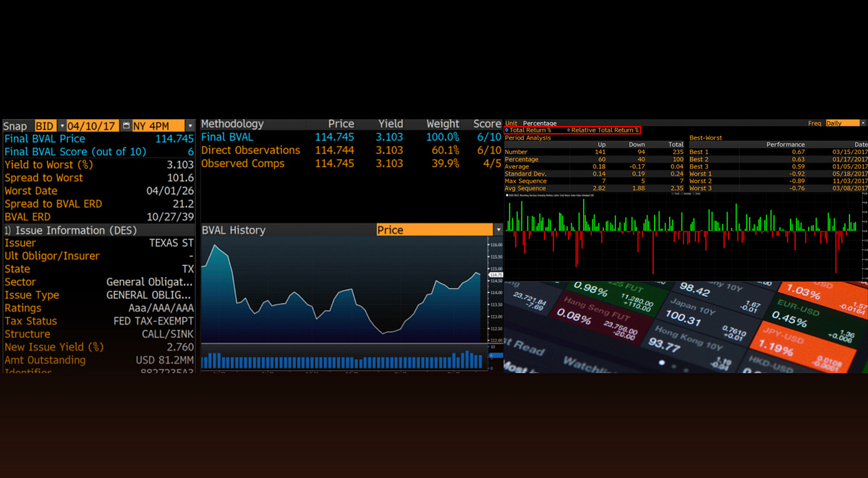Click the Best-Worst heading
868x478 pixels.
click(x=705, y=137)
